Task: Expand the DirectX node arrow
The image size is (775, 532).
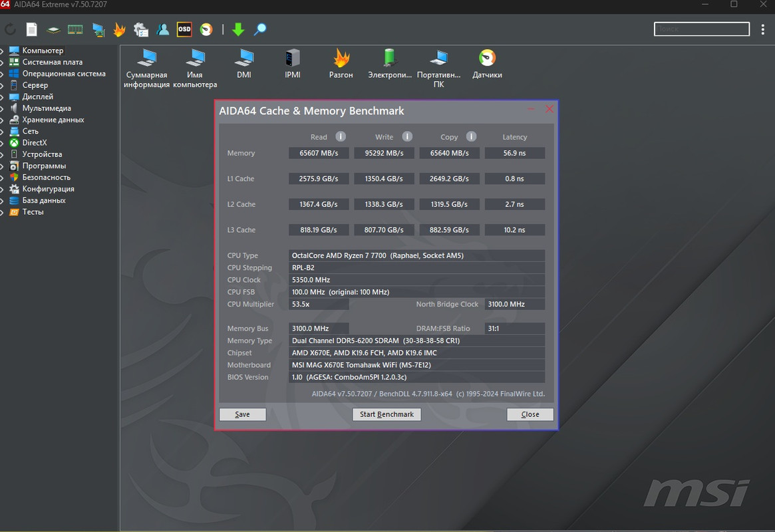Action: pos(2,143)
